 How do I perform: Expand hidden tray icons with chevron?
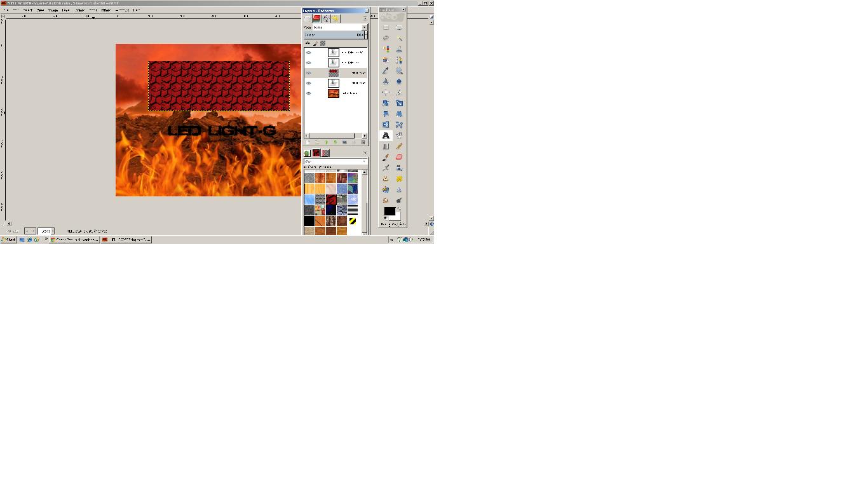(x=391, y=240)
